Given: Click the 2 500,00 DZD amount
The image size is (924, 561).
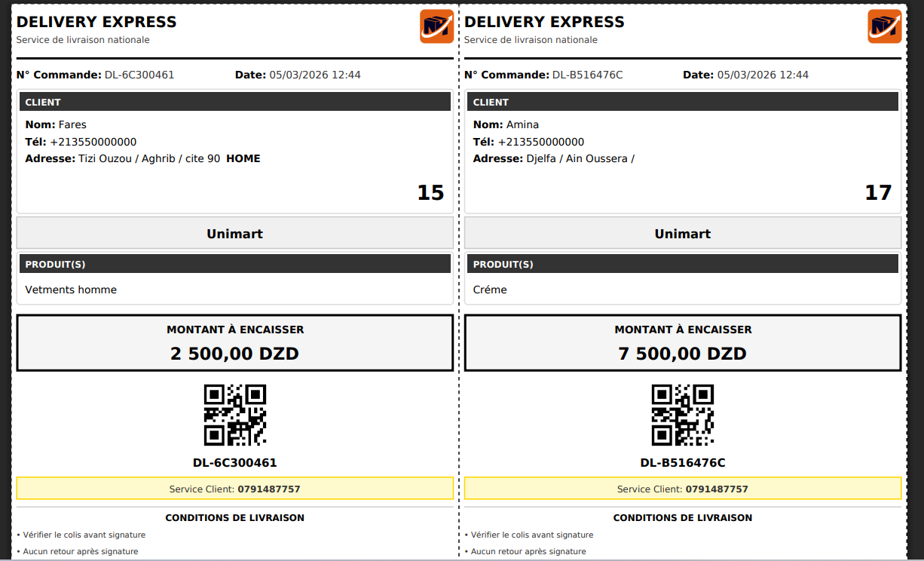Looking at the screenshot, I should point(235,354).
